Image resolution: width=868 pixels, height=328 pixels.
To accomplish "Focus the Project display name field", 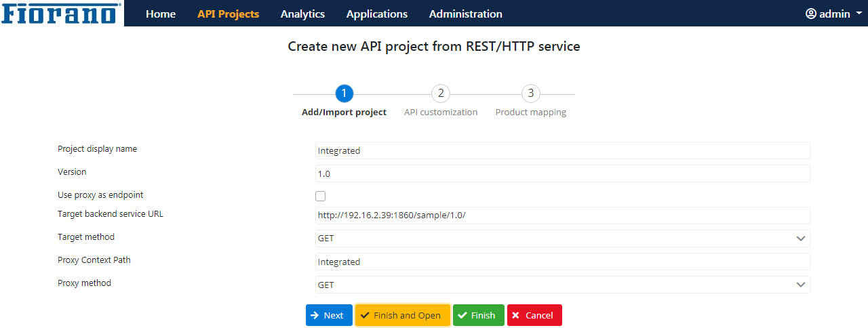I will point(563,150).
